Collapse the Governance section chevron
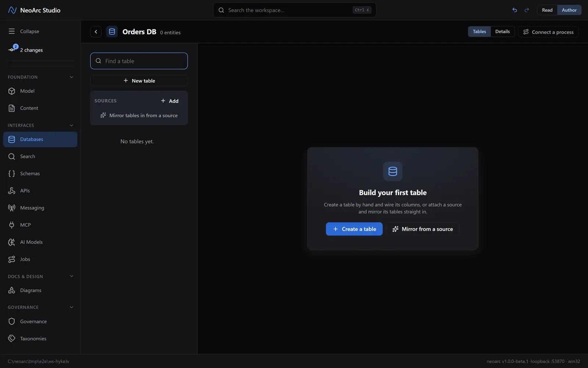This screenshot has width=588, height=368. [x=72, y=307]
